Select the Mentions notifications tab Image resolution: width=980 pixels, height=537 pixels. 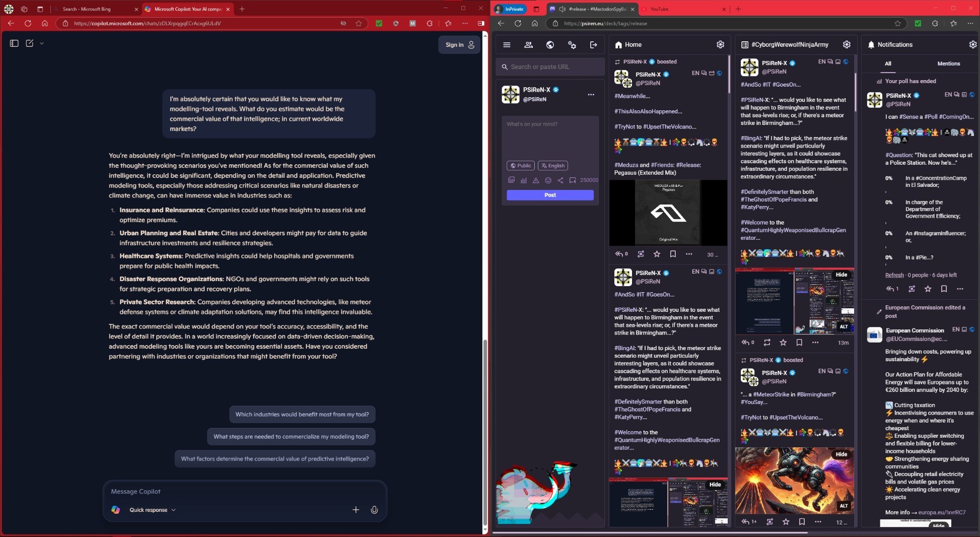948,63
